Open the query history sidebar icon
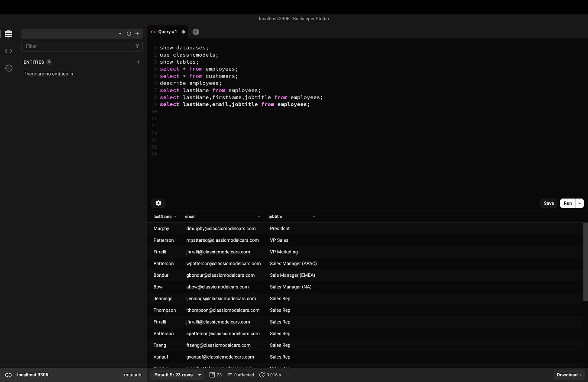The image size is (588, 382). pos(8,68)
